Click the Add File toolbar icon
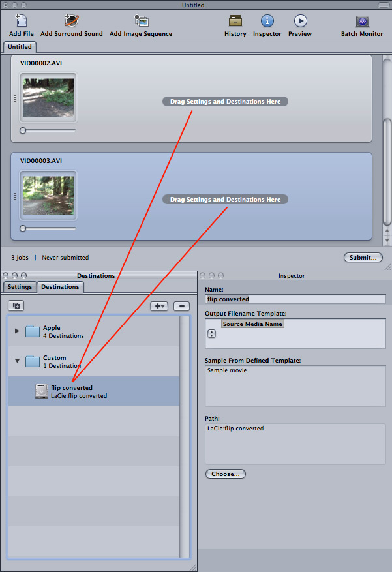Viewport: 392px width, 572px height. tap(21, 21)
